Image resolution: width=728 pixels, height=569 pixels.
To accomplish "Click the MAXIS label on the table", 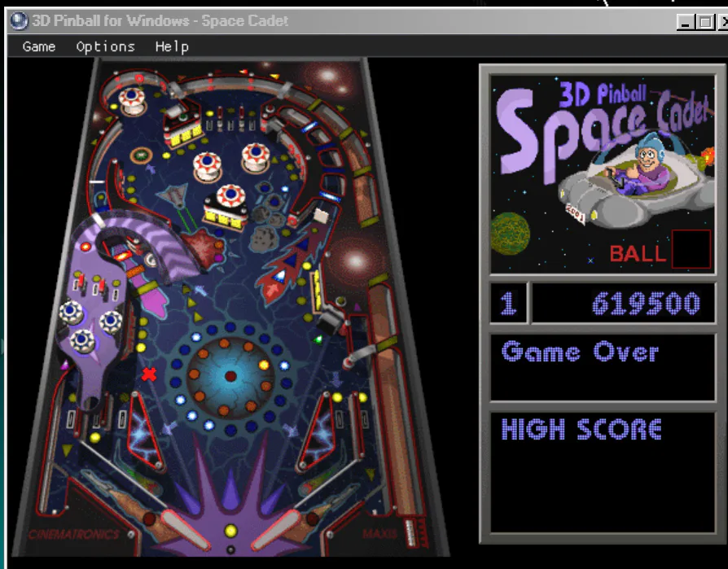I will click(379, 534).
